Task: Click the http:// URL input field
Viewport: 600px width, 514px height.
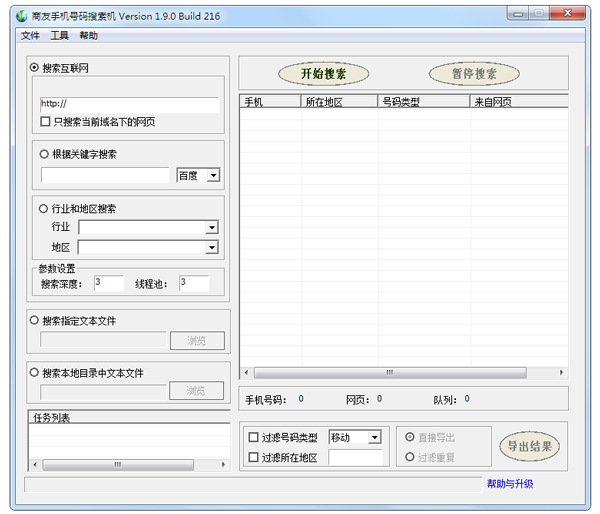Action: coord(129,104)
